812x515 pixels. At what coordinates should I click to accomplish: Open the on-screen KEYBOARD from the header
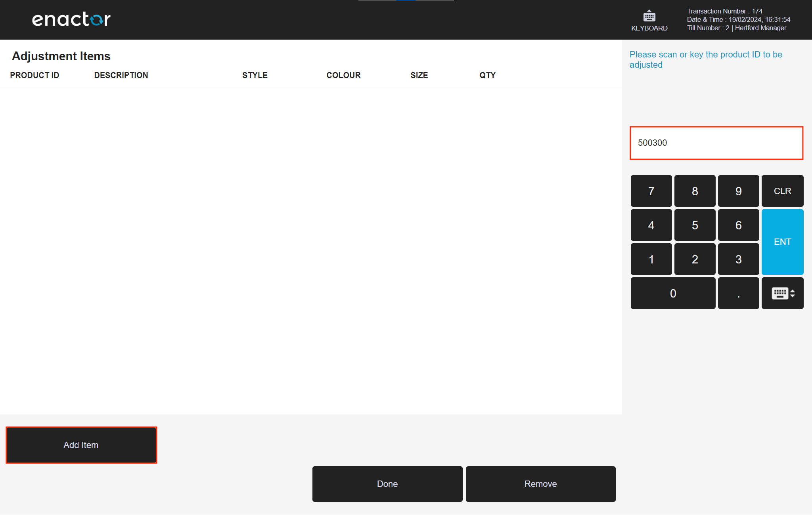(x=649, y=20)
